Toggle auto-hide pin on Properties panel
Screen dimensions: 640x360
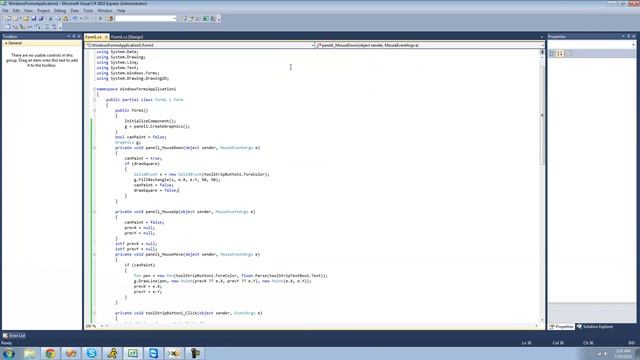tap(628, 36)
